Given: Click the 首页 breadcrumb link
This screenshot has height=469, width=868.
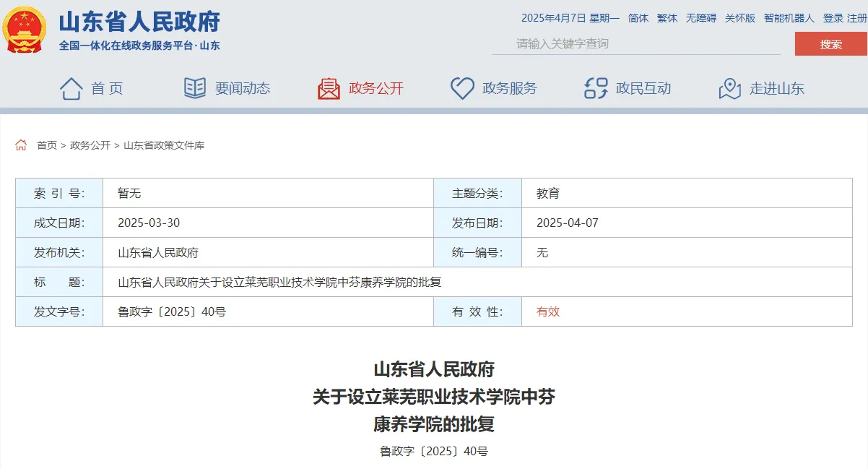Looking at the screenshot, I should [x=47, y=145].
